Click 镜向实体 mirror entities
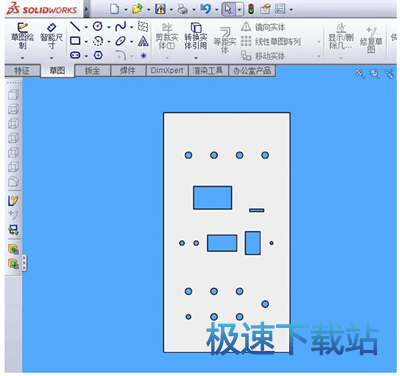The height and width of the screenshot is (376, 400). (263, 27)
